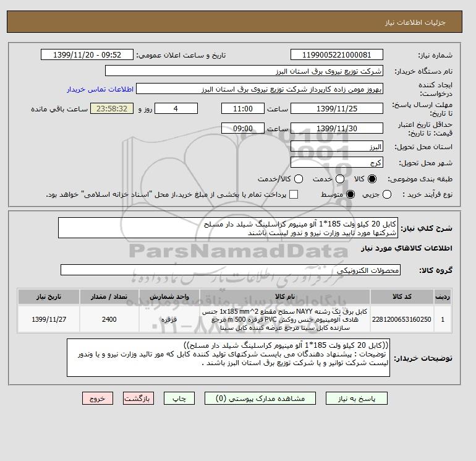Click the ردیف column header
476x461 pixels.
[443, 296]
